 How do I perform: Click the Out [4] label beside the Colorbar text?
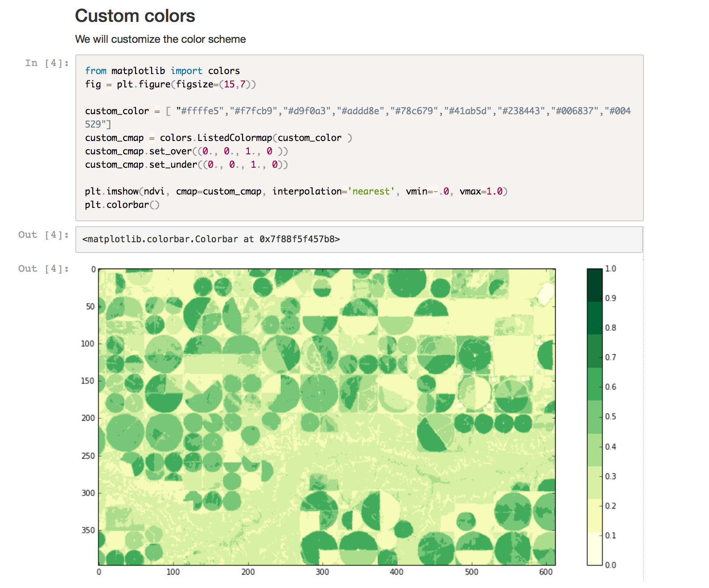pyautogui.click(x=43, y=235)
